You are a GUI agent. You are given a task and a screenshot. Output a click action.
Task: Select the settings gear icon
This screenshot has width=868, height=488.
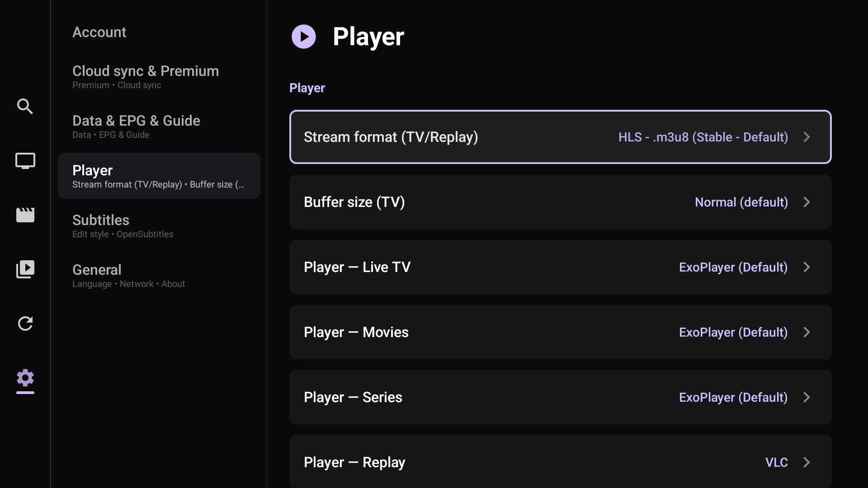pyautogui.click(x=25, y=378)
